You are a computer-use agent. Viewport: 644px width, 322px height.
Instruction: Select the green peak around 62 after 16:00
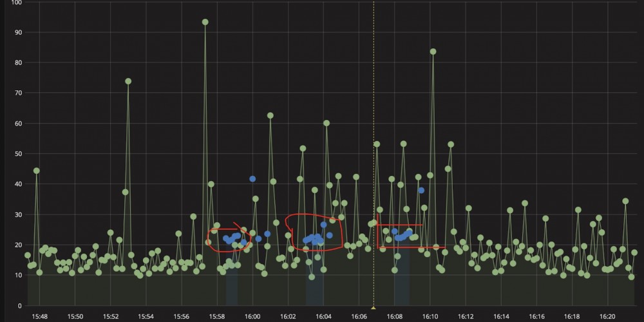pyautogui.click(x=270, y=116)
